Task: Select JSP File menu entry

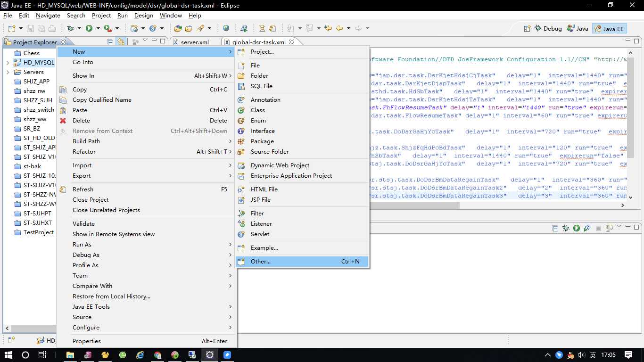Action: tap(302, 199)
